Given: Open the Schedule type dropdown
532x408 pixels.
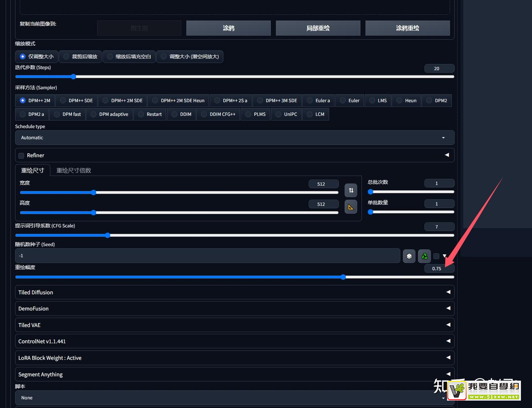Looking at the screenshot, I should click(235, 137).
